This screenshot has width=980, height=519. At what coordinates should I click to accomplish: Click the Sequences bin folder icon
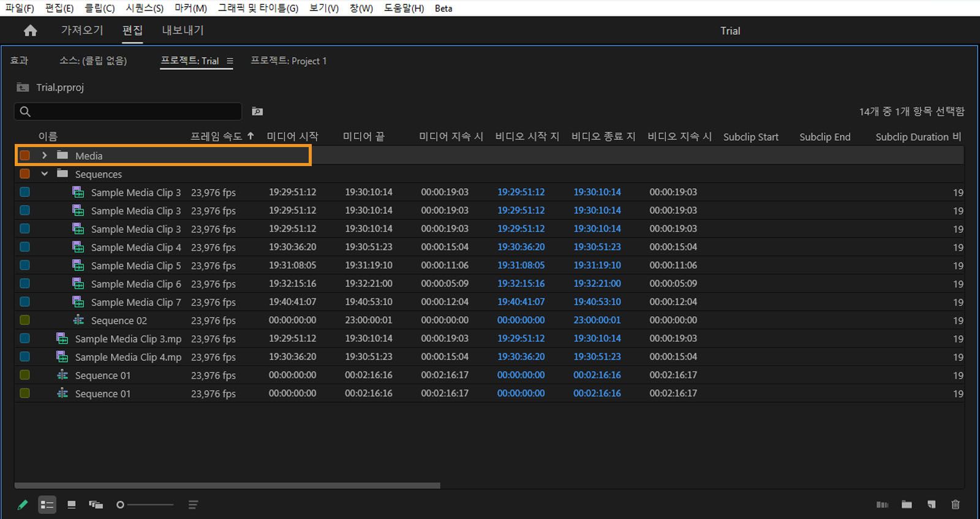tap(62, 173)
